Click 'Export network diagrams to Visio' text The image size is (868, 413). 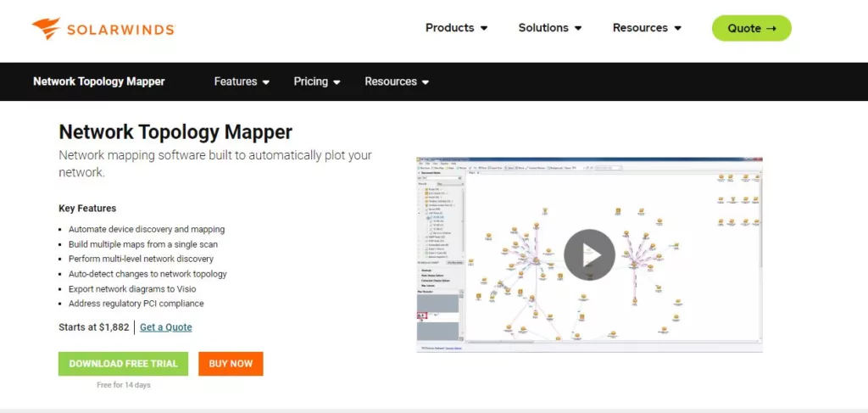pyautogui.click(x=132, y=288)
